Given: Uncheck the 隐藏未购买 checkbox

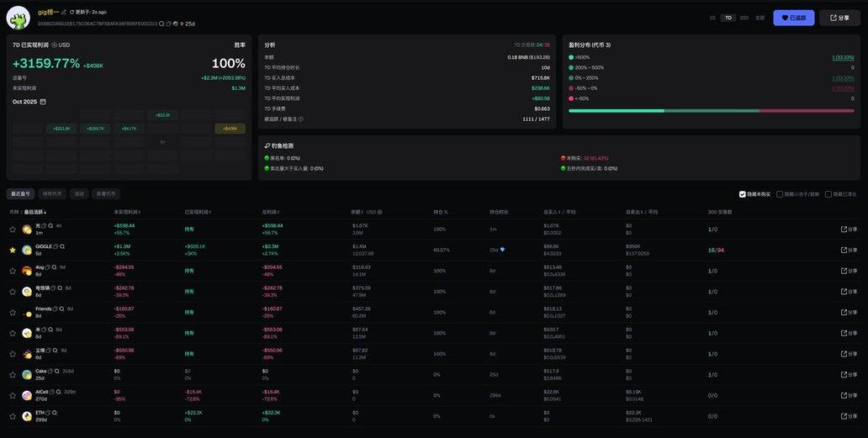Looking at the screenshot, I should 742,194.
